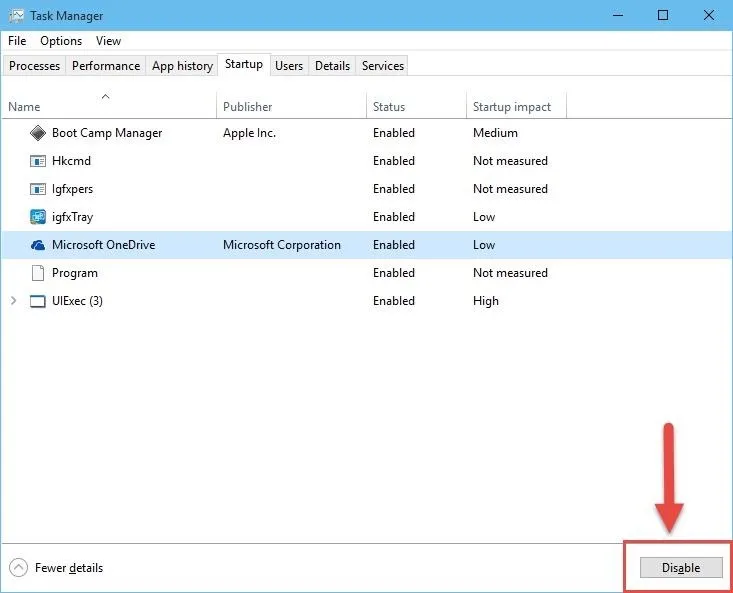Select the Microsoft OneDrive entry name
Screen dimensions: 733x593
(103, 245)
